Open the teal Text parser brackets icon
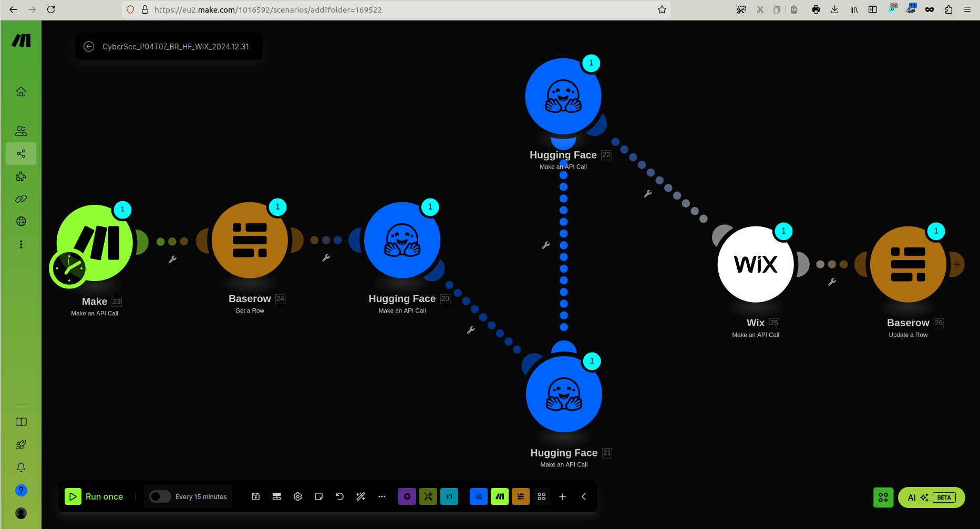 (x=449, y=496)
